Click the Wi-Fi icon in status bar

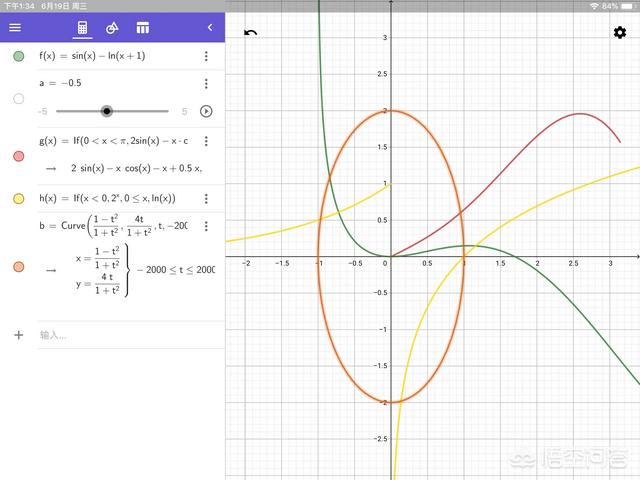pos(594,6)
